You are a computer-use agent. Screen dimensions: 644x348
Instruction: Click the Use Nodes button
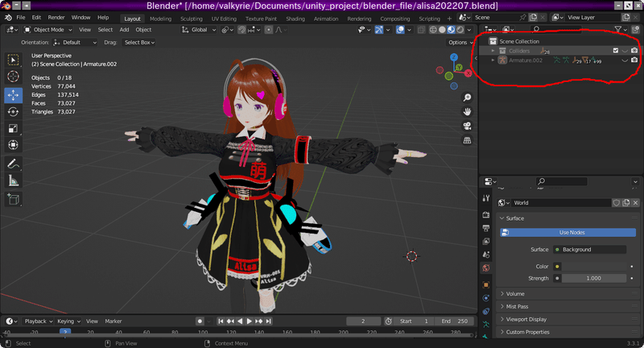[x=568, y=233]
